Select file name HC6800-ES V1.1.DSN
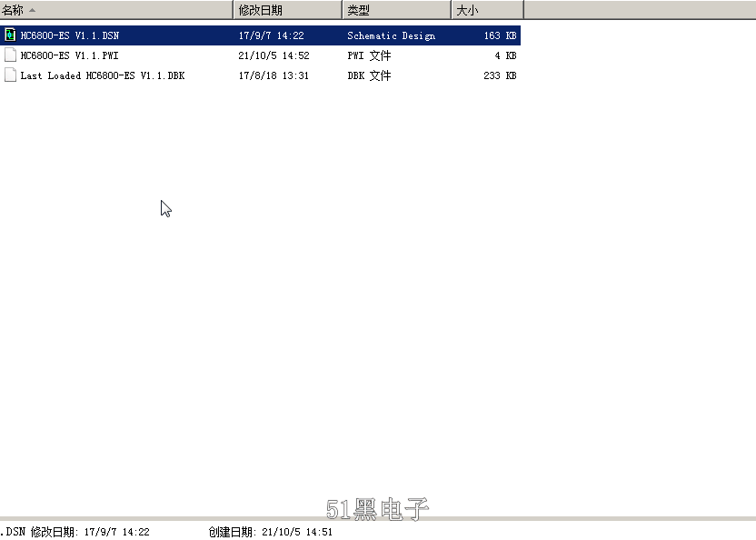 click(70, 35)
